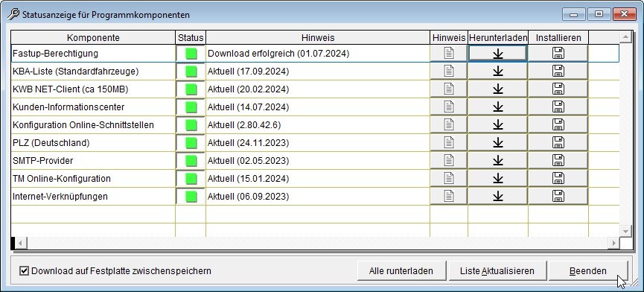Screen dimensions: 644x292
Task: Click green status indicator for KBA-Liste
Action: click(191, 72)
